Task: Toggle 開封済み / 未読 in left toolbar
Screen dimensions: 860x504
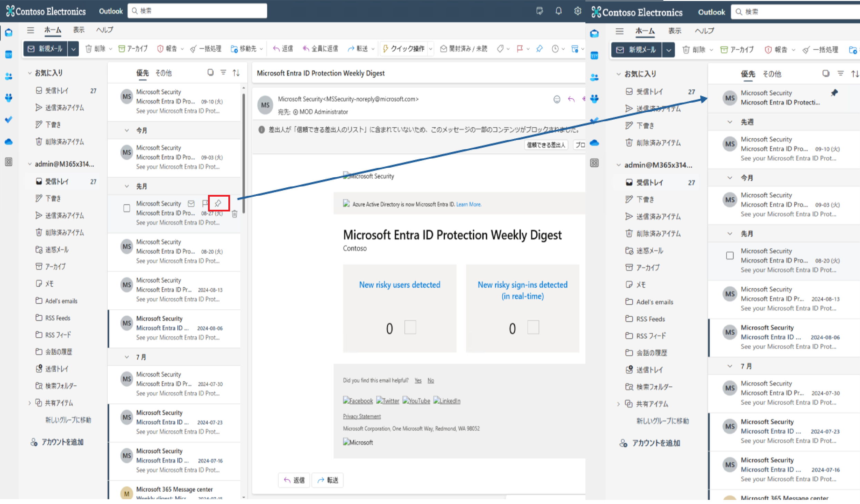Action: point(464,49)
